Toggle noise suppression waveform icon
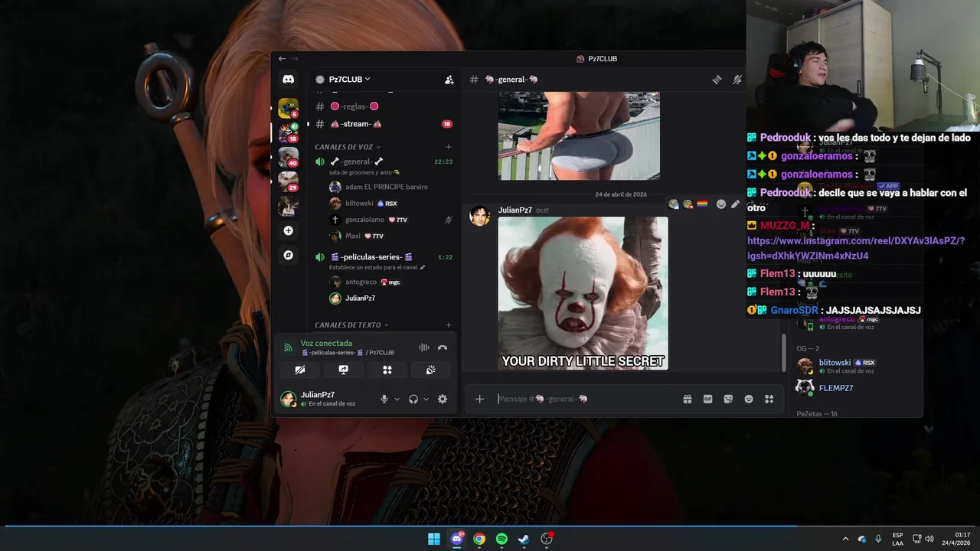 click(x=424, y=347)
